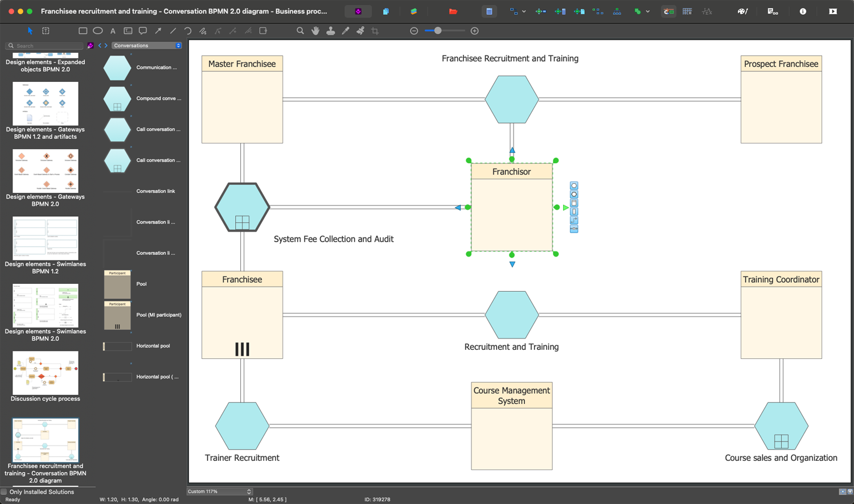Screen dimensions: 854x504
Task: Click the zoom in plus button
Action: (475, 31)
